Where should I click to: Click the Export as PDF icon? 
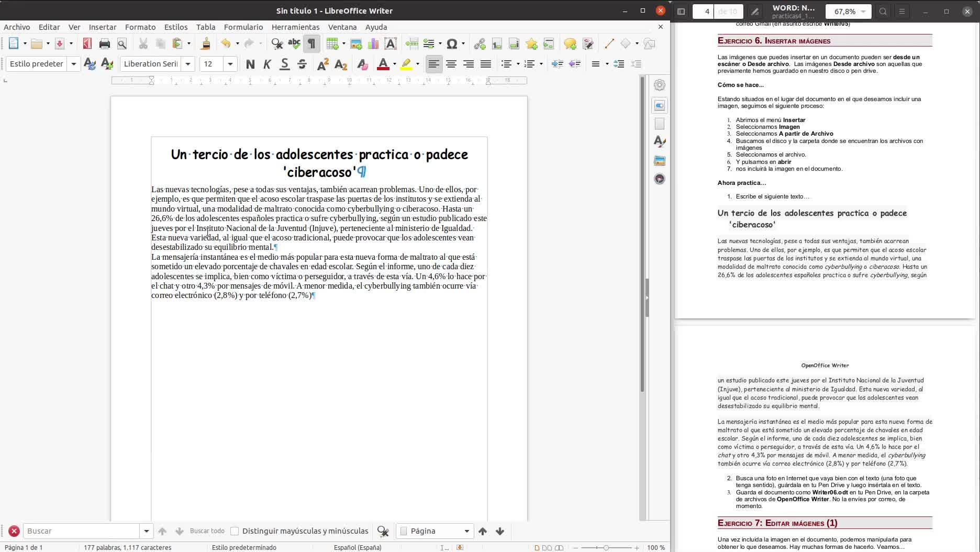[87, 44]
